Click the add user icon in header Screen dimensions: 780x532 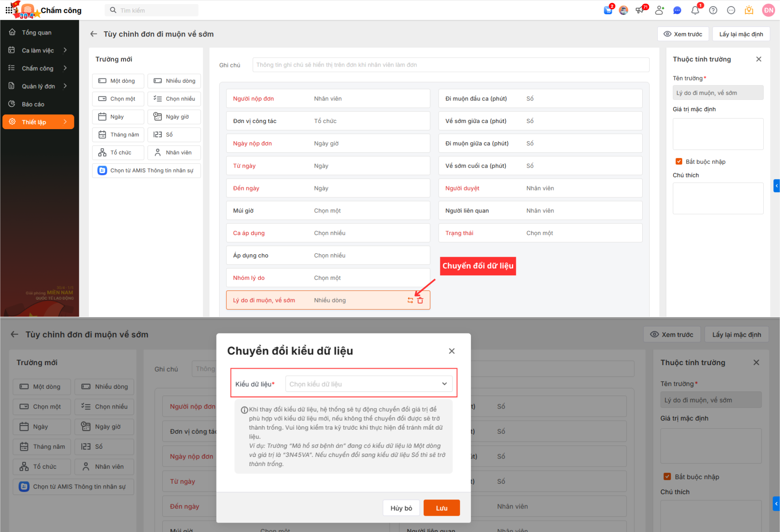pos(659,10)
